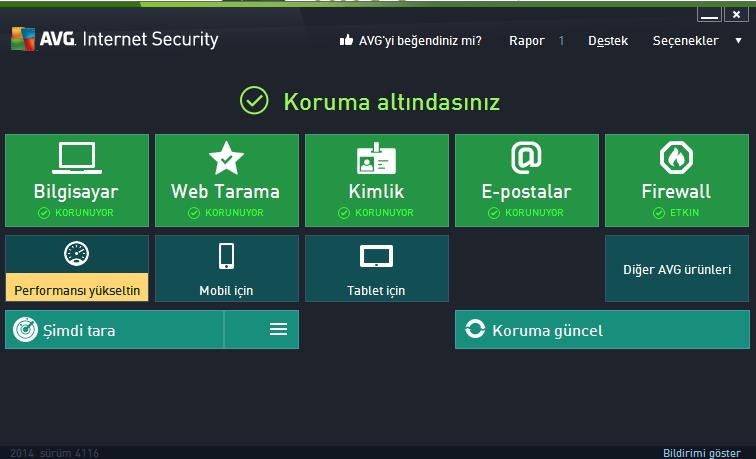
Task: Click the green protected checkmark circle
Action: point(254,101)
